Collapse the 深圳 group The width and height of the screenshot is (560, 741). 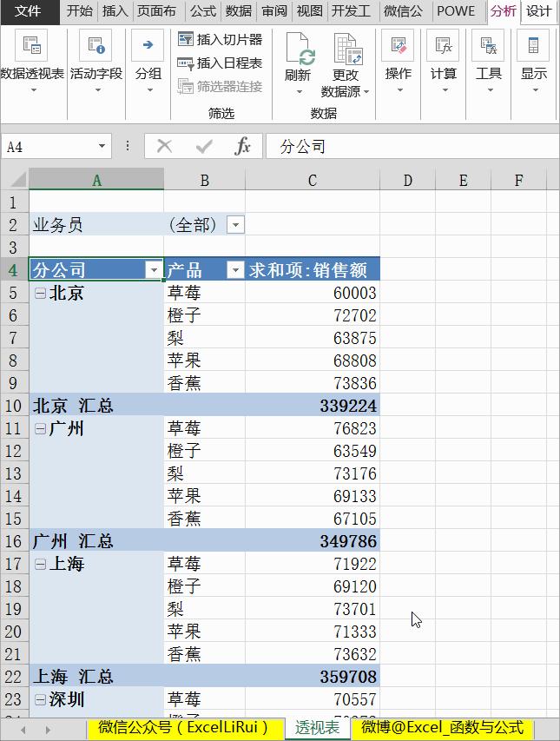point(41,699)
